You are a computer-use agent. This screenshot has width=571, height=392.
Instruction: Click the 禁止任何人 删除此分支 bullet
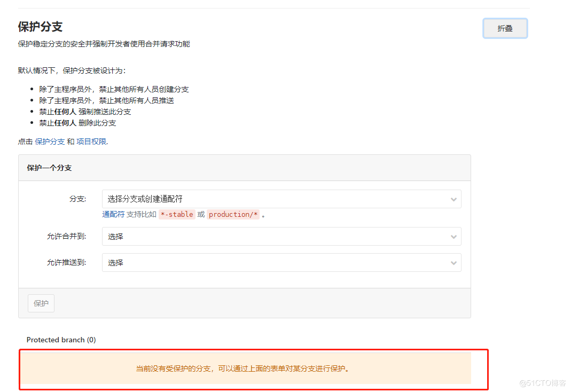(x=77, y=123)
